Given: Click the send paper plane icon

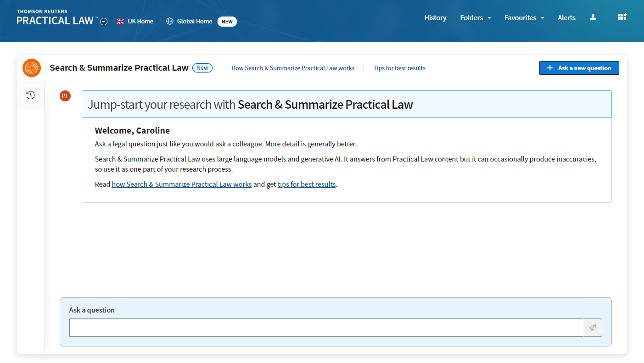Looking at the screenshot, I should (593, 328).
